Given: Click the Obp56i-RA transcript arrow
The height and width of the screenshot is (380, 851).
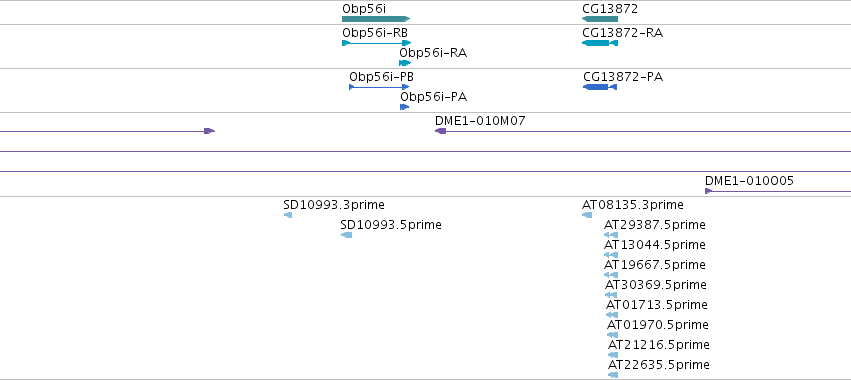Looking at the screenshot, I should pyautogui.click(x=405, y=63).
